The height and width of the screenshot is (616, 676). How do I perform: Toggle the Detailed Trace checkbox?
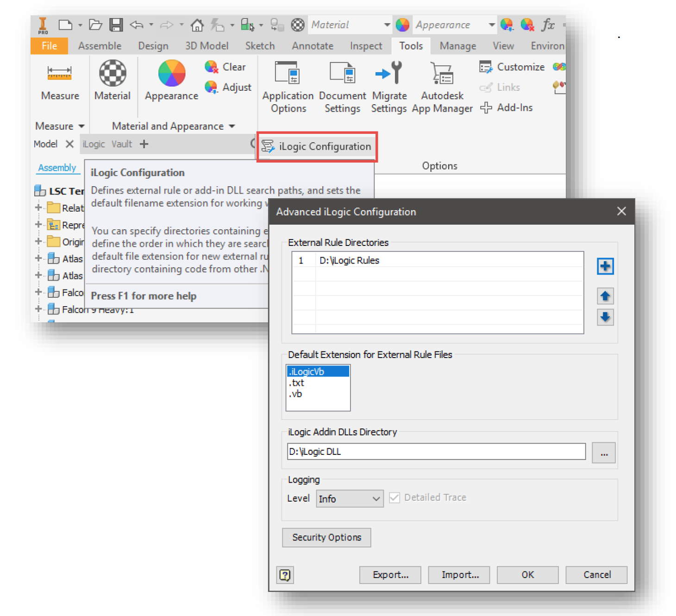394,498
